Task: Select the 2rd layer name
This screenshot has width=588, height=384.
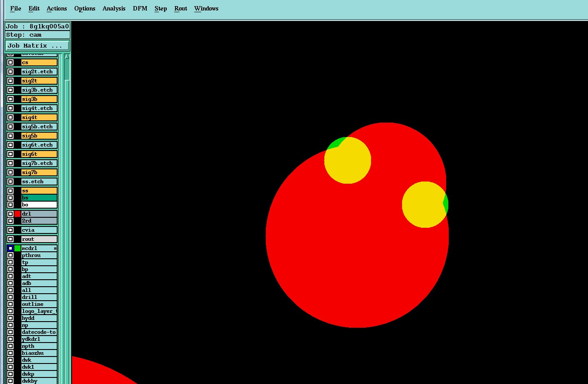Action: tap(39, 221)
